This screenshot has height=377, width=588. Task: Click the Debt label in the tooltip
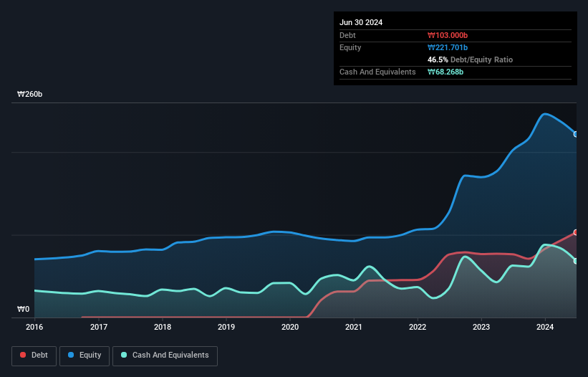[347, 35]
